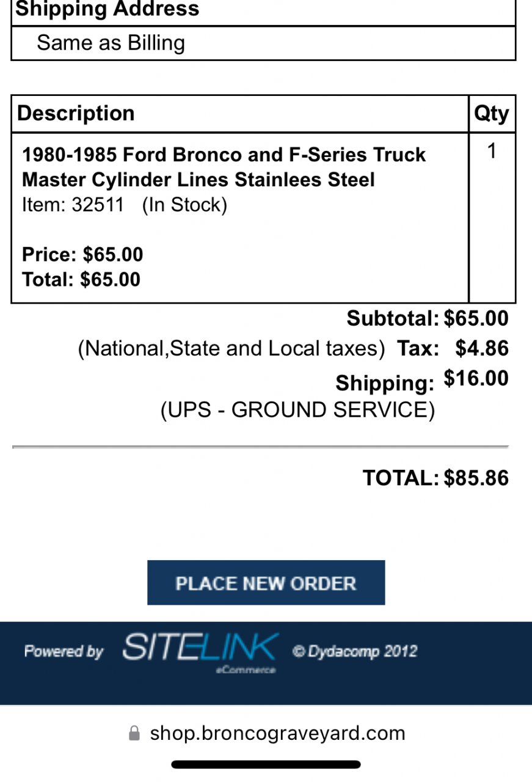Tap the Powered by text in footer
This screenshot has height=782, width=532.
point(64,651)
